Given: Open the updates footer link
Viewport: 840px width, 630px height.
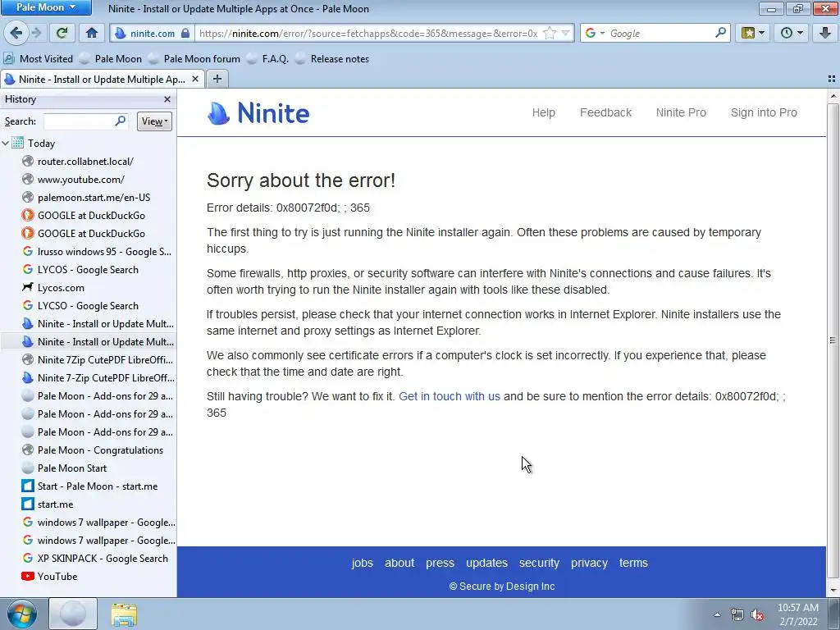Looking at the screenshot, I should 486,564.
